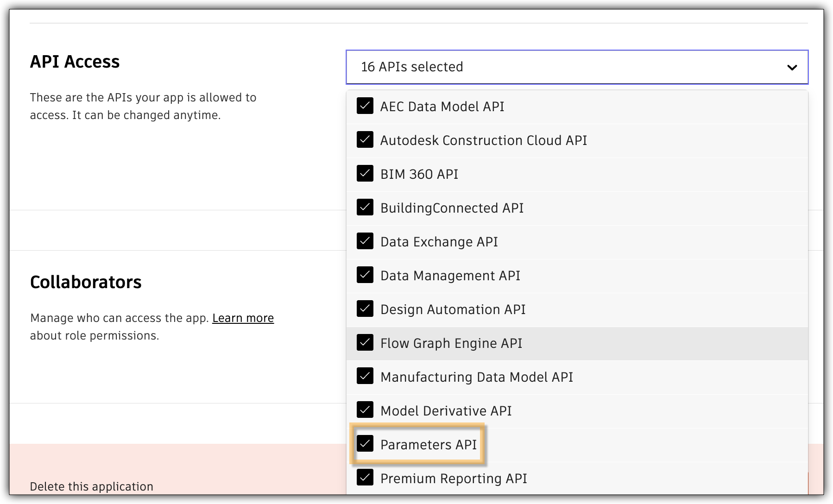This screenshot has width=833, height=504.
Task: Open the Learn more link
Action: click(243, 318)
